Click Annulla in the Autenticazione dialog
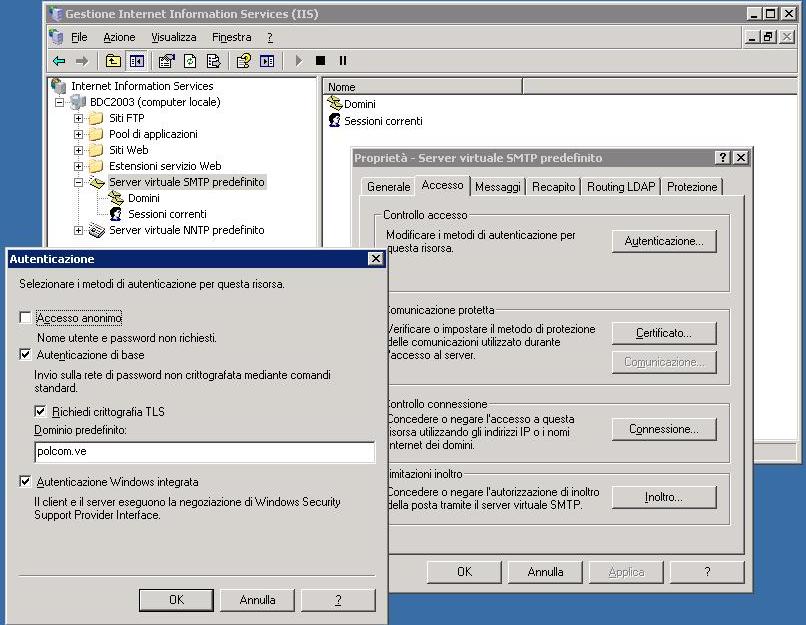Screen dimensions: 806x625 tap(258, 600)
